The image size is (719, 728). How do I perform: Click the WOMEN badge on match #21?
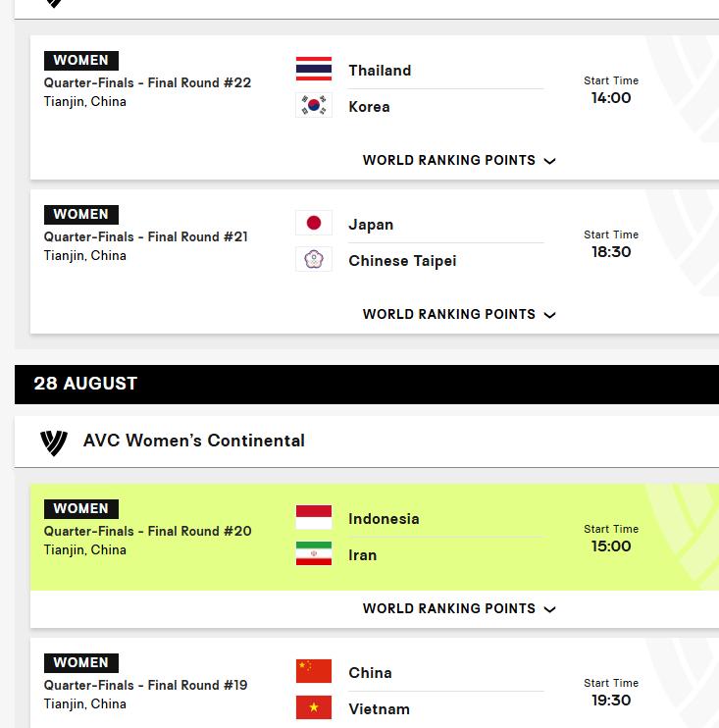[81, 215]
